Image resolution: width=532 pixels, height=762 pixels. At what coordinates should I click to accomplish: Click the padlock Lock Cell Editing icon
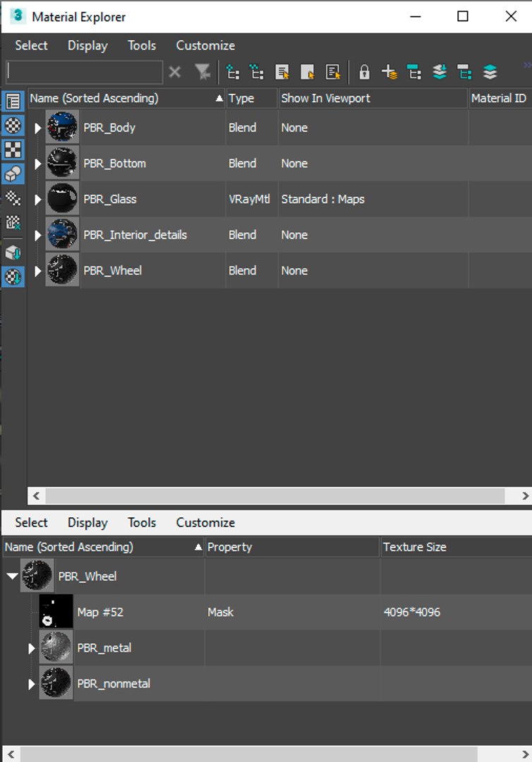pyautogui.click(x=364, y=73)
